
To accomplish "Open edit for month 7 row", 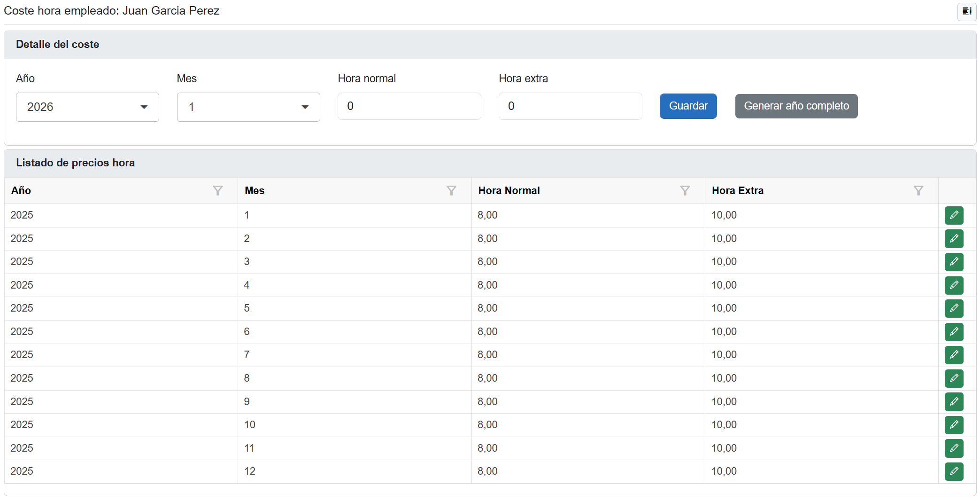I will [953, 355].
